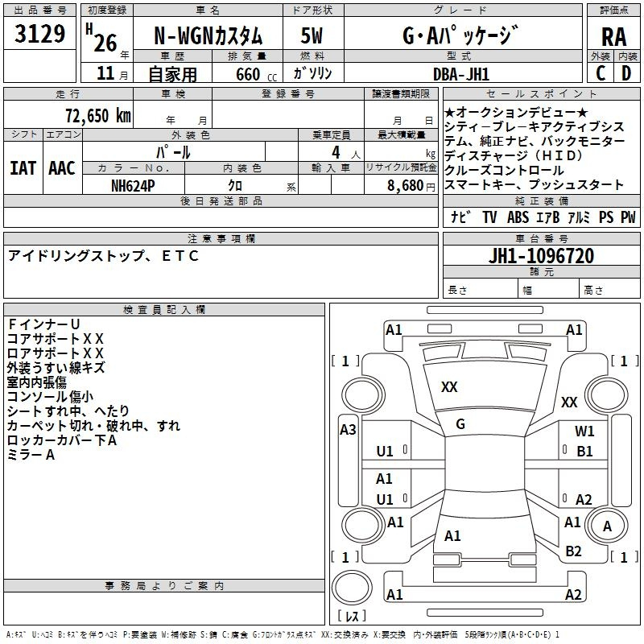Click the circled A spare tire marker
Screen dimensions: 644x644
[x=607, y=526]
